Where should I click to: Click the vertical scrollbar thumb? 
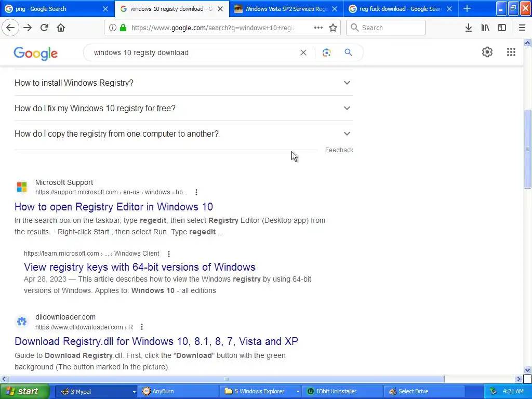click(x=527, y=149)
